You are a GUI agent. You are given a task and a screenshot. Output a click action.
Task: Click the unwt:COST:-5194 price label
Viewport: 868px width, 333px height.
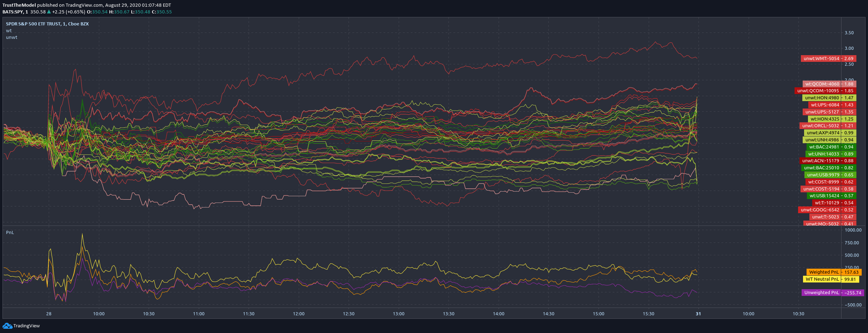828,189
